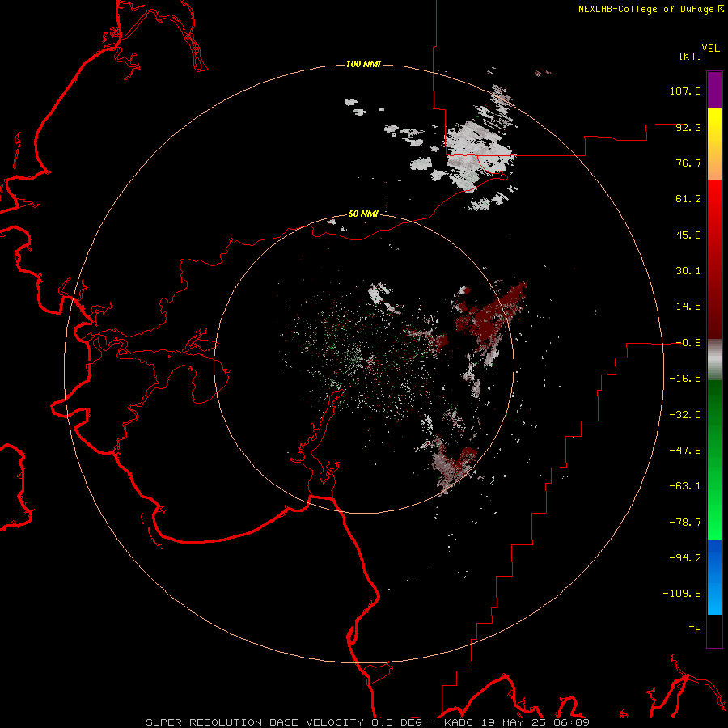Select the 76.7 velocity scale value
This screenshot has height=728, width=728.
coord(688,163)
